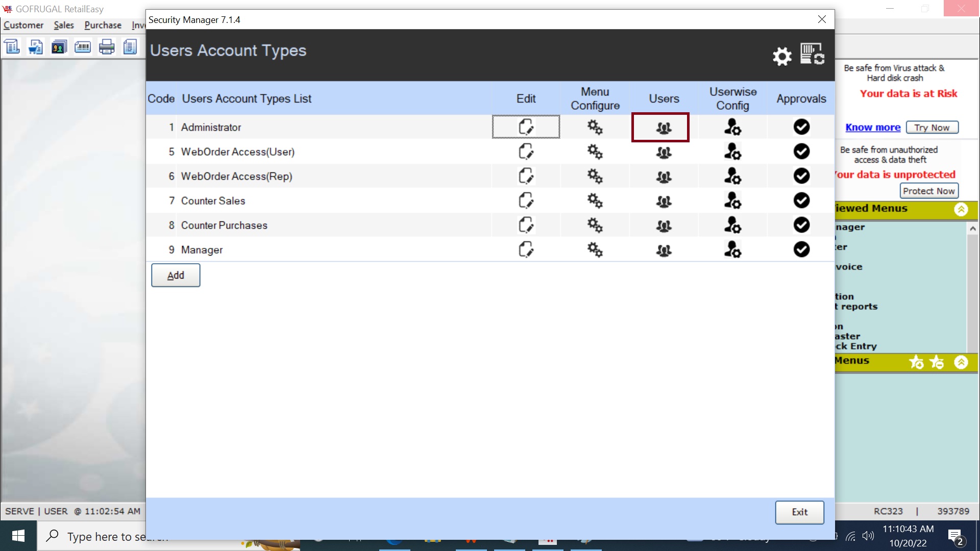Open Userwise Config for Counter Purchases
This screenshot has height=551, width=980.
(x=732, y=225)
